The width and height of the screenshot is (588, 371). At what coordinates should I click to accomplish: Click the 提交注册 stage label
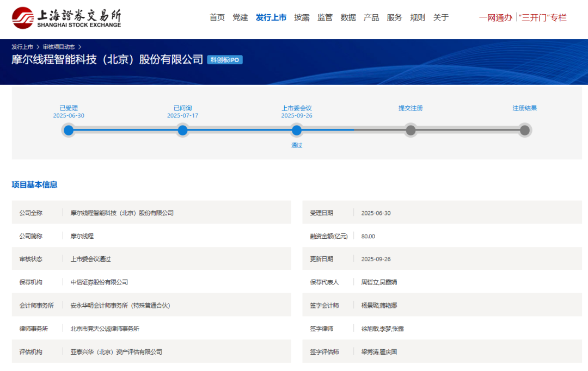411,108
